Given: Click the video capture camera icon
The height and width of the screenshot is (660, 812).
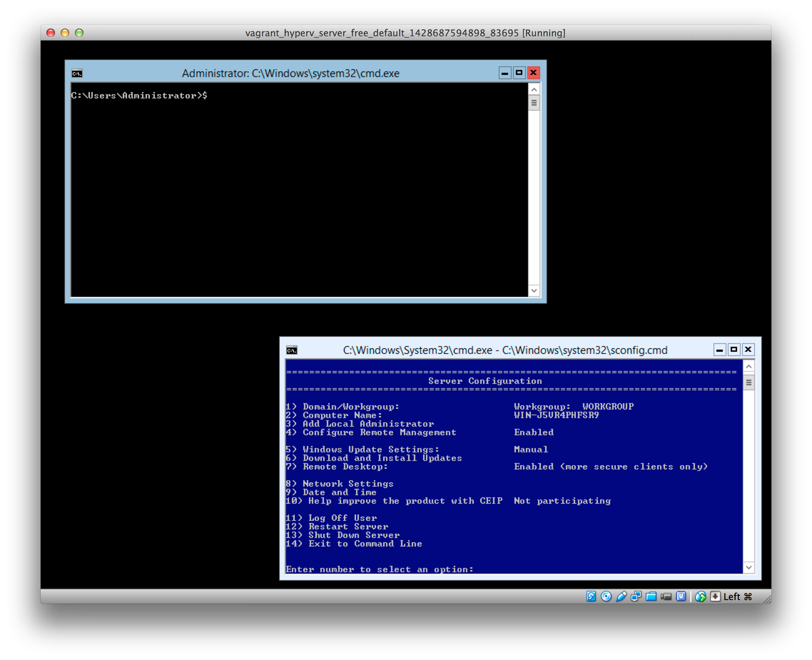Looking at the screenshot, I should click(x=666, y=596).
